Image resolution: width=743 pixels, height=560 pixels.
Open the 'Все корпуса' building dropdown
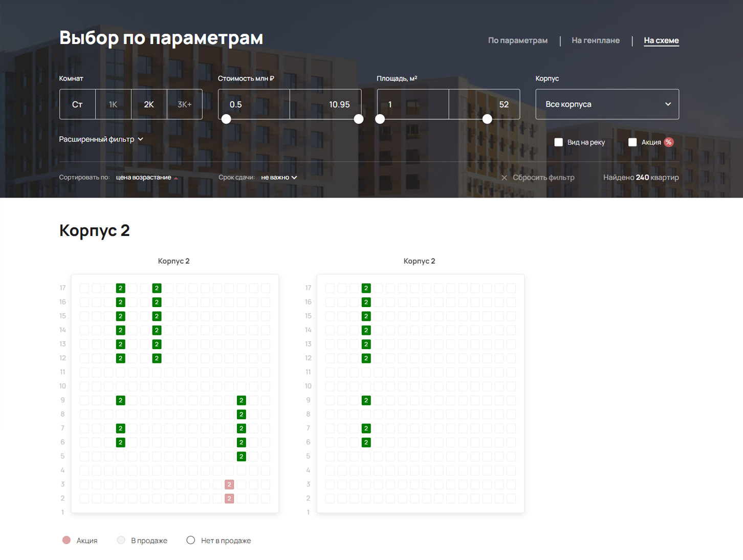[607, 104]
